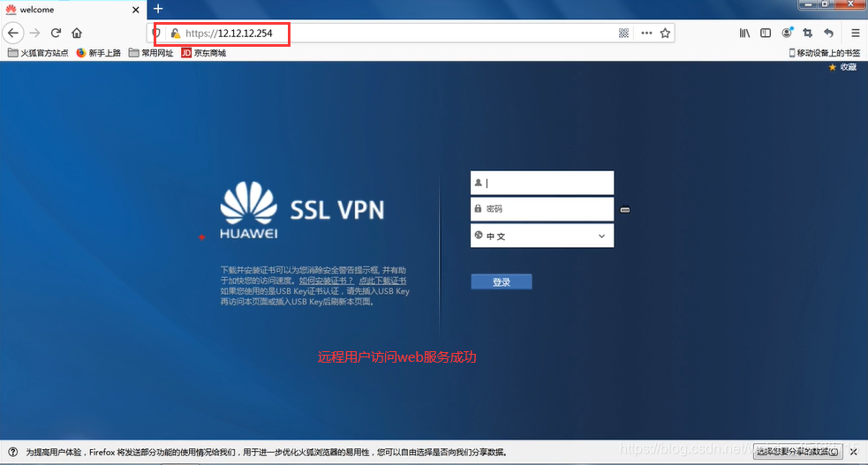Click the undo curved arrow toolbar icon

(x=828, y=34)
